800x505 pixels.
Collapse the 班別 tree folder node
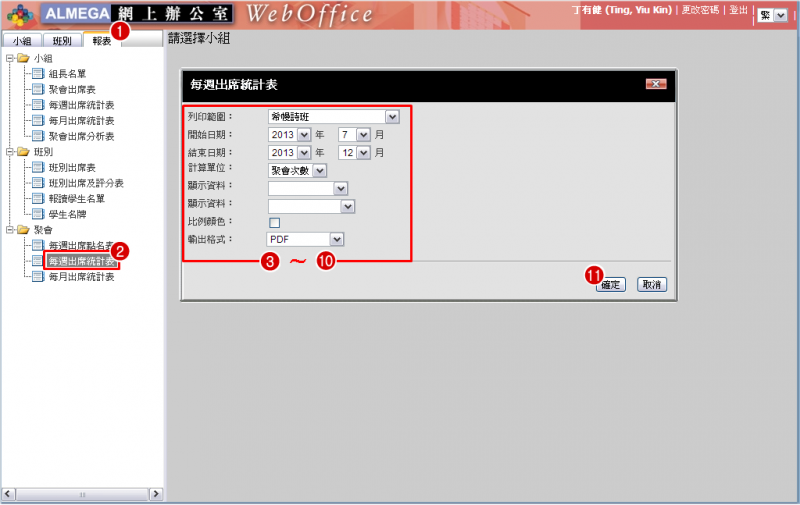10,152
